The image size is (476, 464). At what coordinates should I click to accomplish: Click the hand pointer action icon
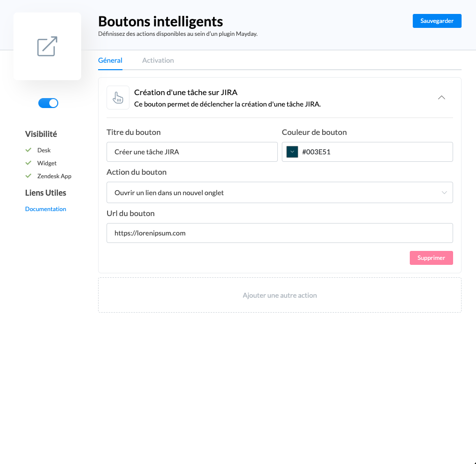coord(118,98)
